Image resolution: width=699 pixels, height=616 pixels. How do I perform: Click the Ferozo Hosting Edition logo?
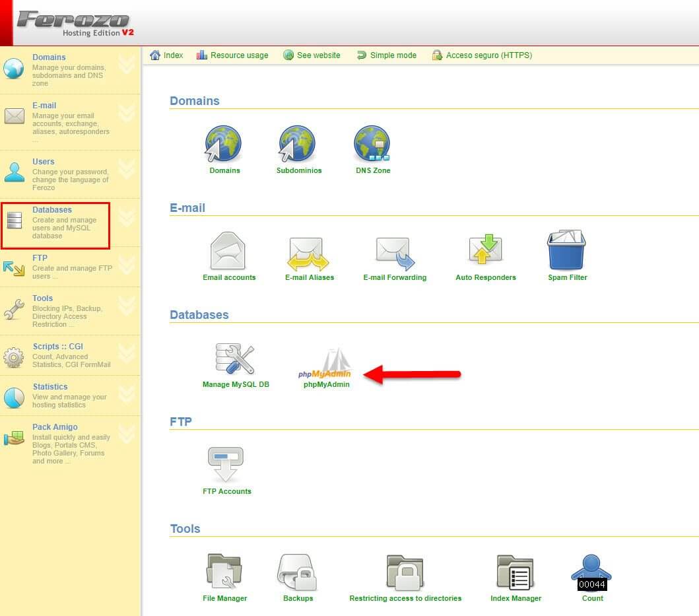[75, 24]
